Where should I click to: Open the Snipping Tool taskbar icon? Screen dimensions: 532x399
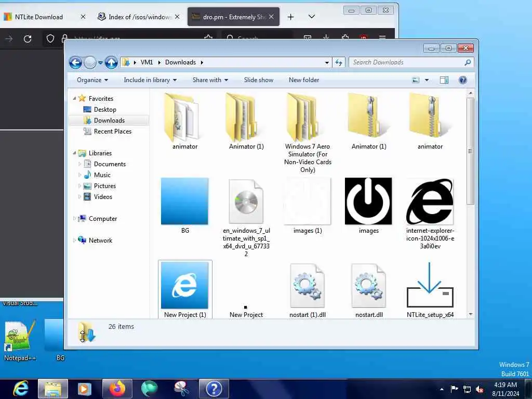(181, 389)
